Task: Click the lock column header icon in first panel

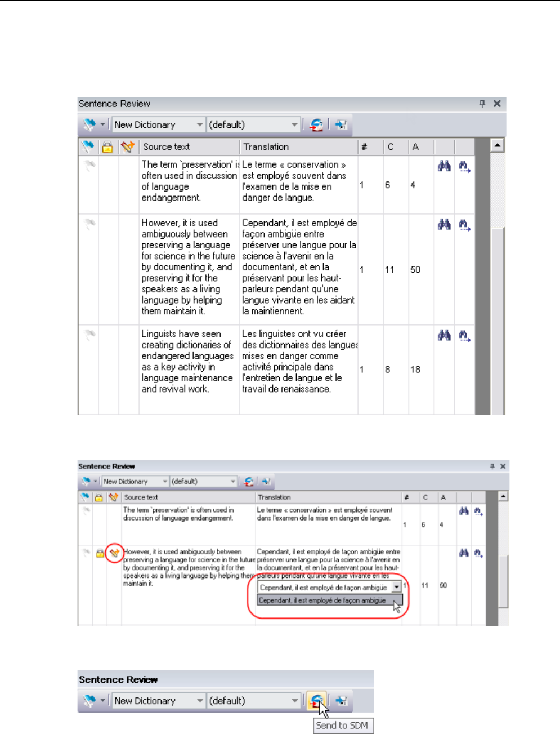Action: (x=107, y=147)
